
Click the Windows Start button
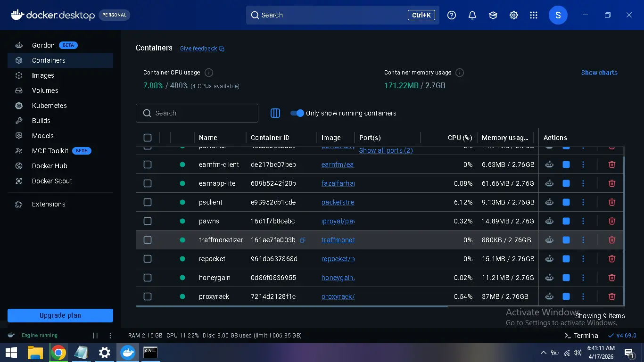[11, 353]
